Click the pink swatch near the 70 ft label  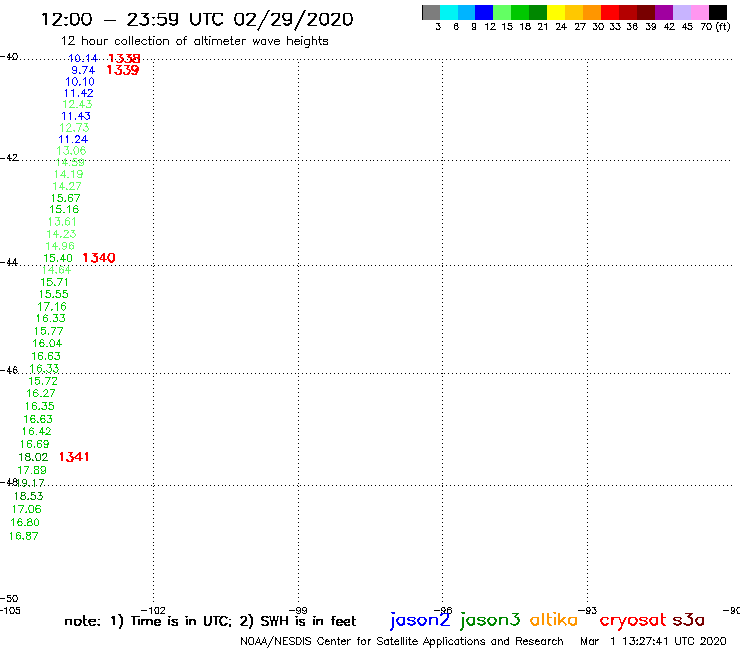click(x=699, y=12)
